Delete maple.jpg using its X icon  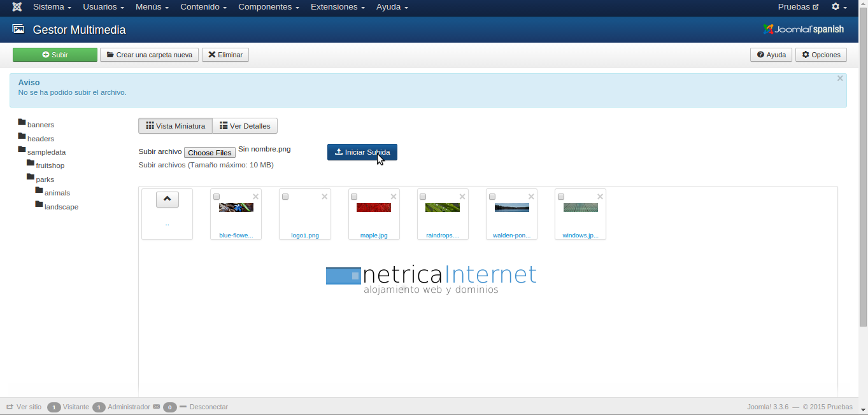394,197
